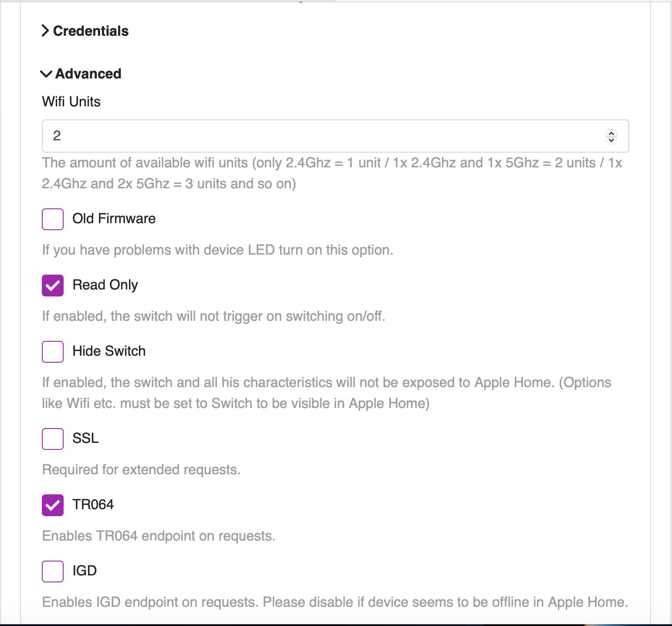Collapse the Advanced section chevron
Image resolution: width=672 pixels, height=626 pixels.
pyautogui.click(x=46, y=74)
